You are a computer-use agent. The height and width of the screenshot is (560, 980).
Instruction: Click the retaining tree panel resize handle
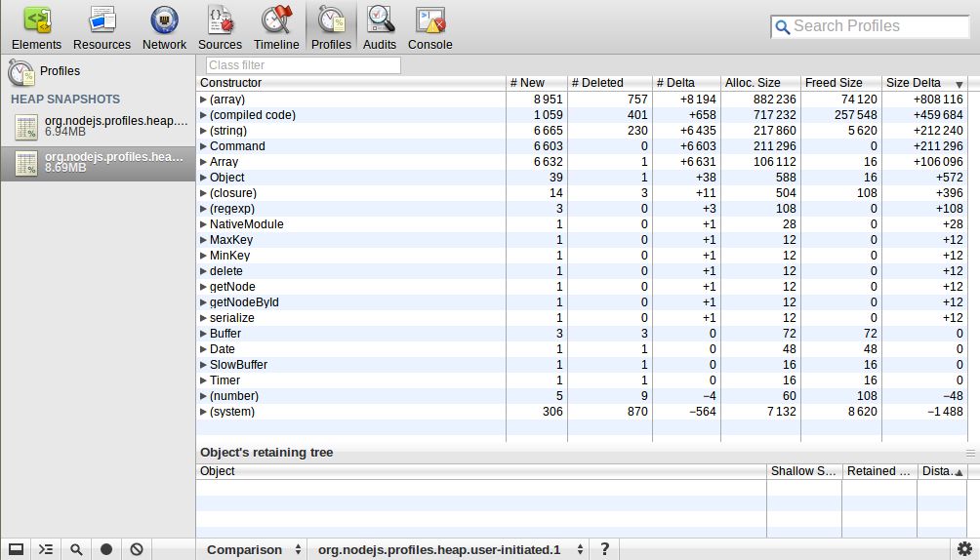[x=970, y=453]
